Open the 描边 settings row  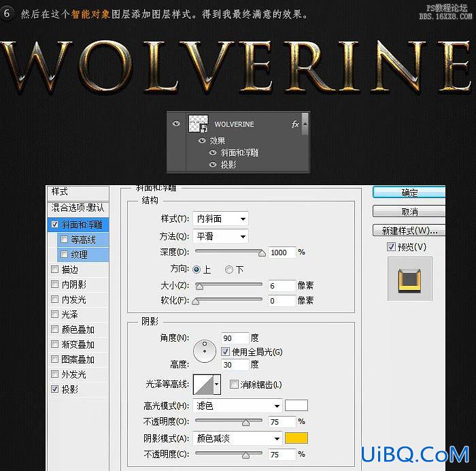click(x=78, y=270)
